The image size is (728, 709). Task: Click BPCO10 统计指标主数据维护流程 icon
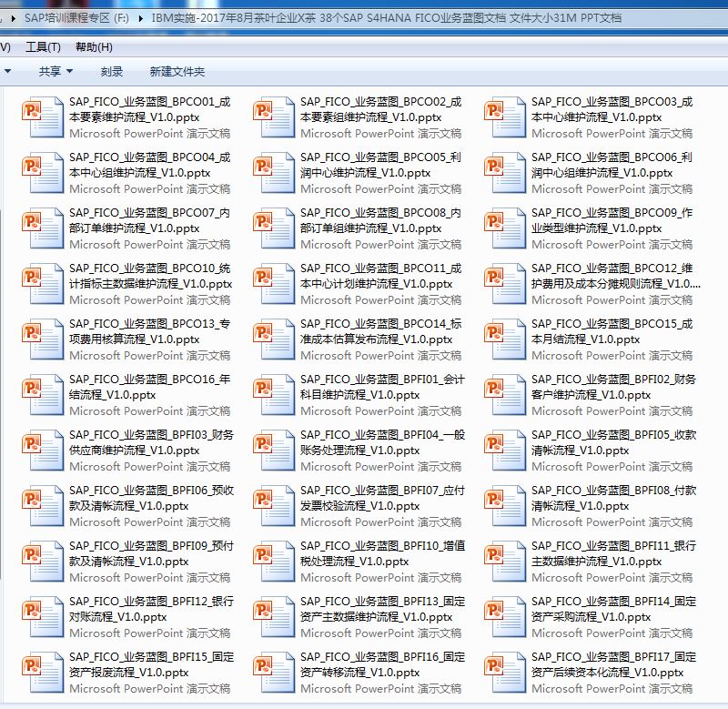(43, 284)
